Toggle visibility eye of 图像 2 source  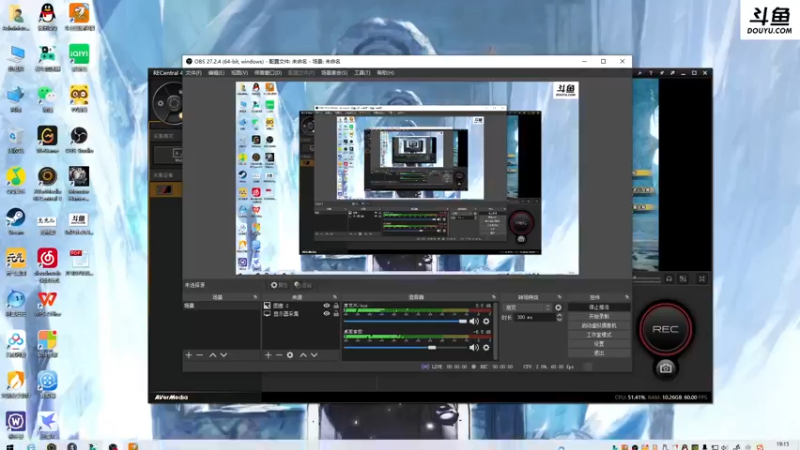pos(327,306)
